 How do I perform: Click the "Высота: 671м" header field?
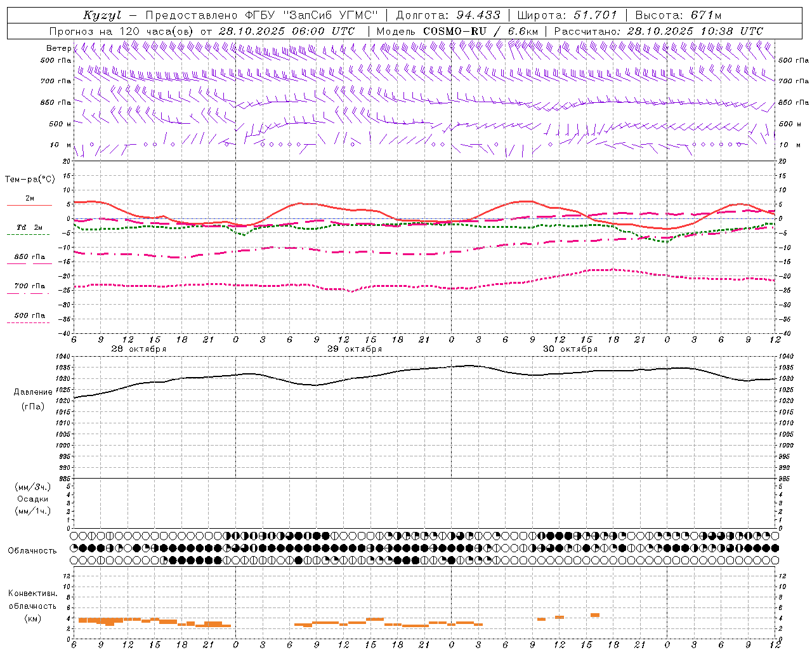point(678,15)
